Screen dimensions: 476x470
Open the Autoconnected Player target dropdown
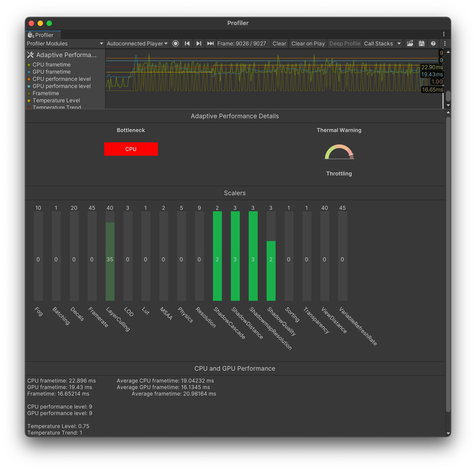(137, 43)
